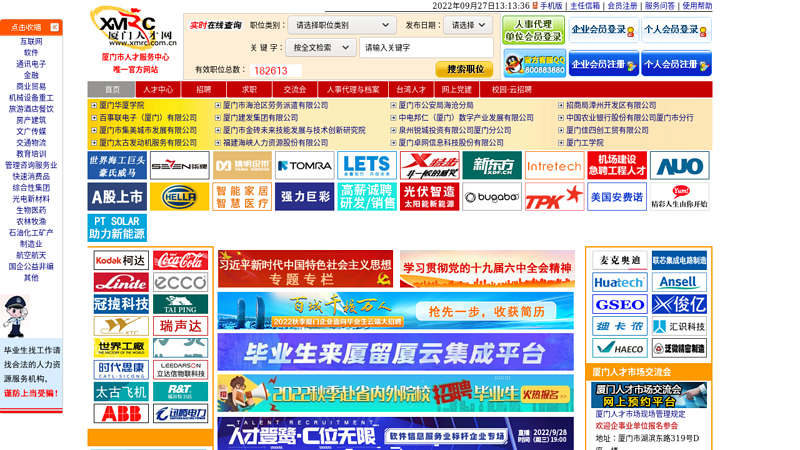Image resolution: width=800 pixels, height=450 pixels.
Task: Expand the 发布日期 dropdown
Action: point(468,25)
